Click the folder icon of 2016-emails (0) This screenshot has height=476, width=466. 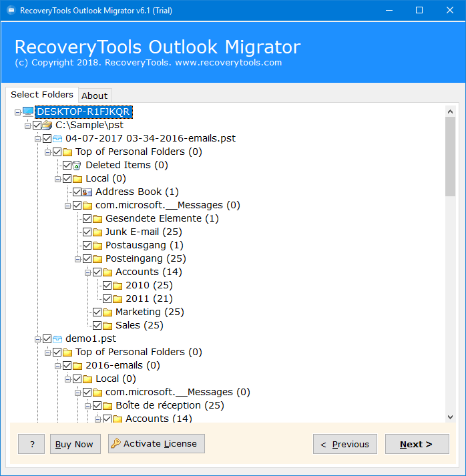(x=77, y=365)
